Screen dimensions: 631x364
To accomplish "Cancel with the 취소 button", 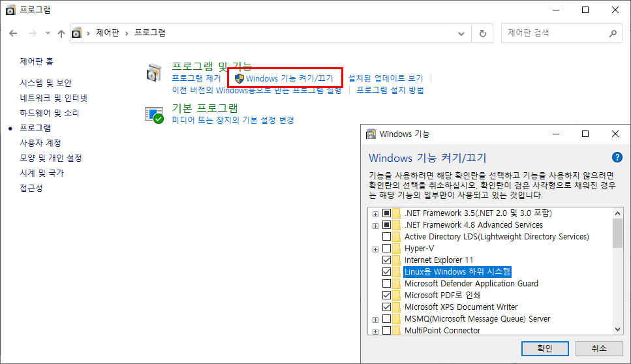I will click(599, 348).
